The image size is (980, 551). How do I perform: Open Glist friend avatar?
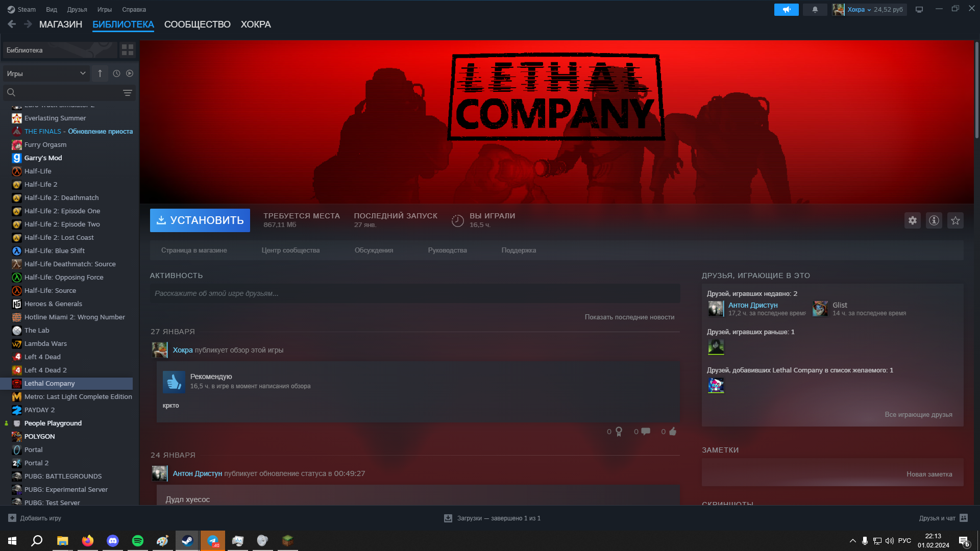820,309
